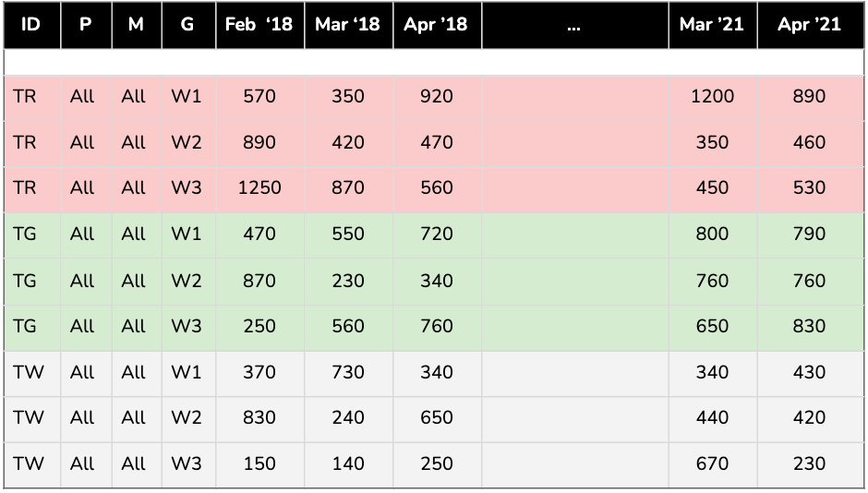The height and width of the screenshot is (493, 868).
Task: Select the 420 cell in TR W2 row
Action: tap(347, 142)
